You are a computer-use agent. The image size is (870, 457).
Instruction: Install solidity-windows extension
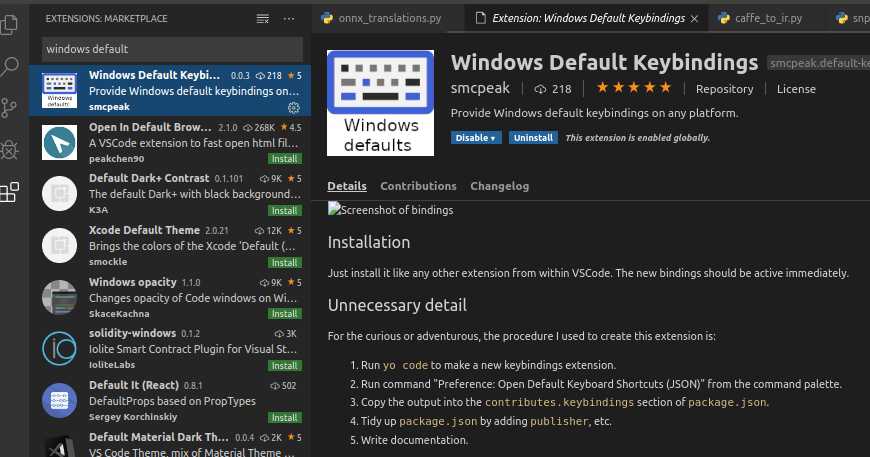pos(285,366)
